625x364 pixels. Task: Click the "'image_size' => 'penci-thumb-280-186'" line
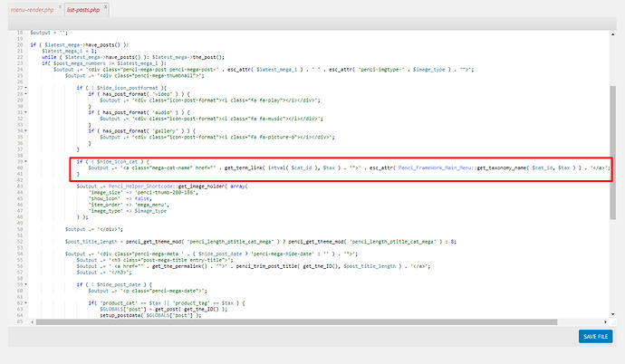tap(143, 192)
